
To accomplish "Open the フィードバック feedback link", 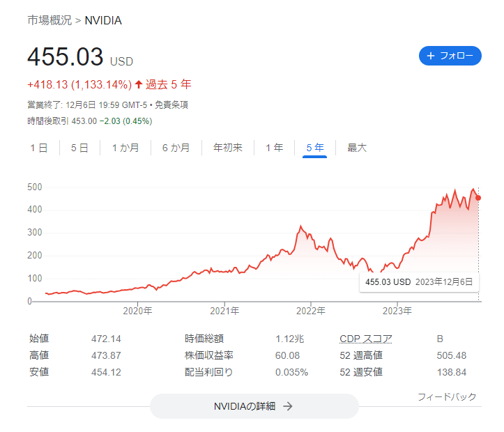I will [x=447, y=396].
